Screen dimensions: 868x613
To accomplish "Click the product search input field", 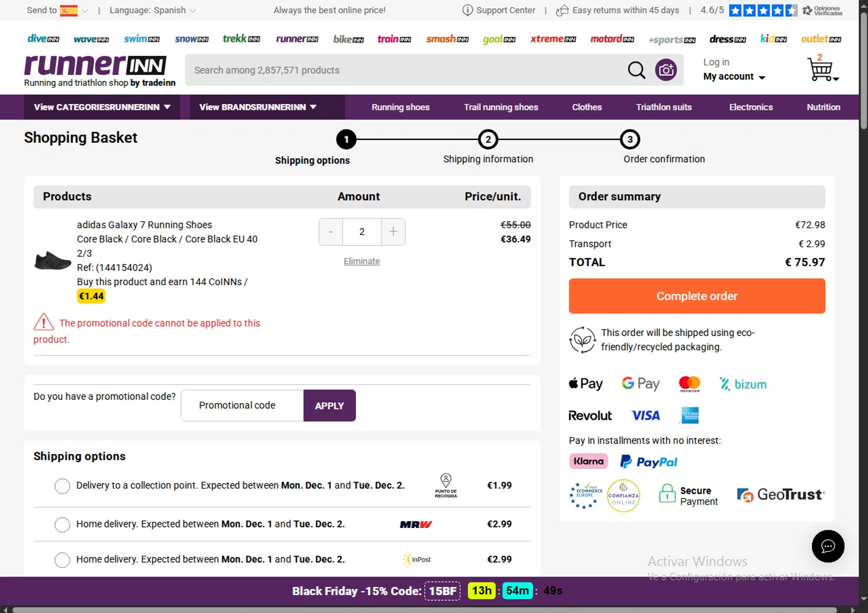I will point(405,70).
